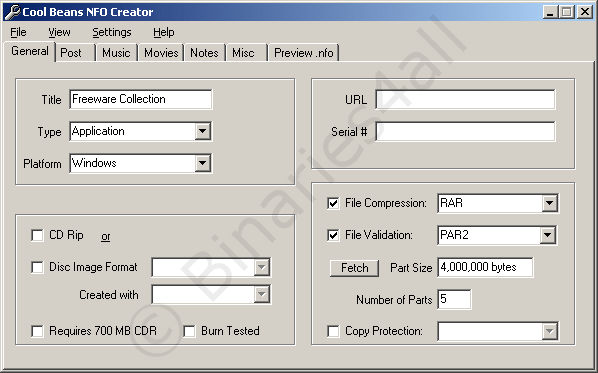Click the Fetch button
598x373 pixels.
point(354,268)
